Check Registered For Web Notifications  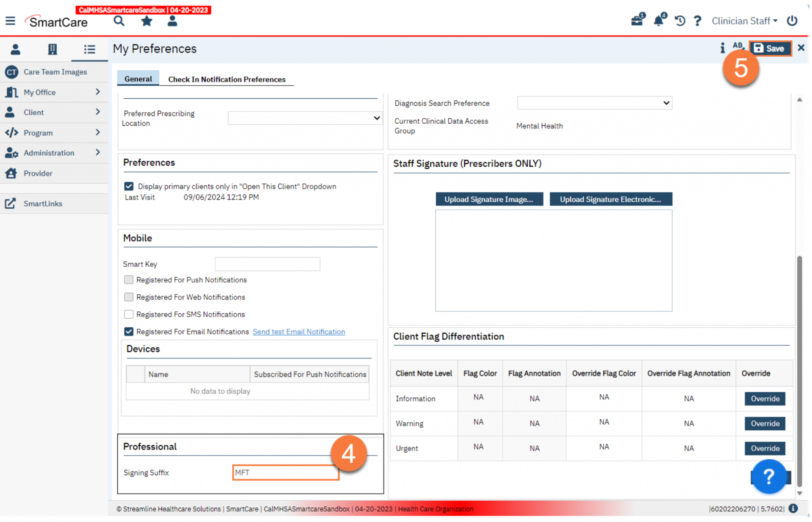(129, 297)
